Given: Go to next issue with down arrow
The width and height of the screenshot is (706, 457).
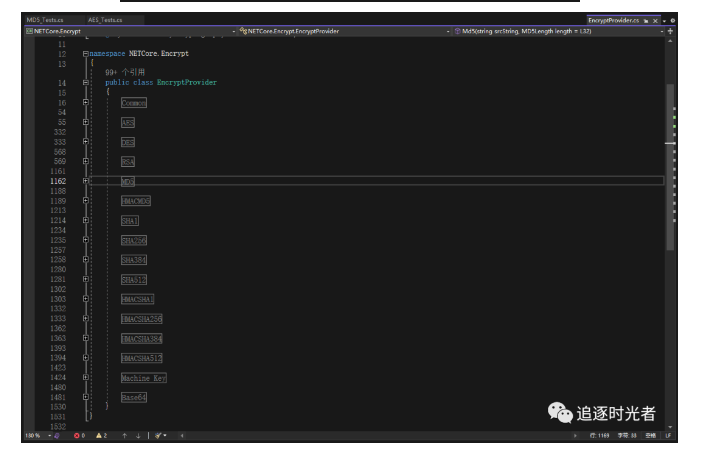Looking at the screenshot, I should pyautogui.click(x=138, y=435).
